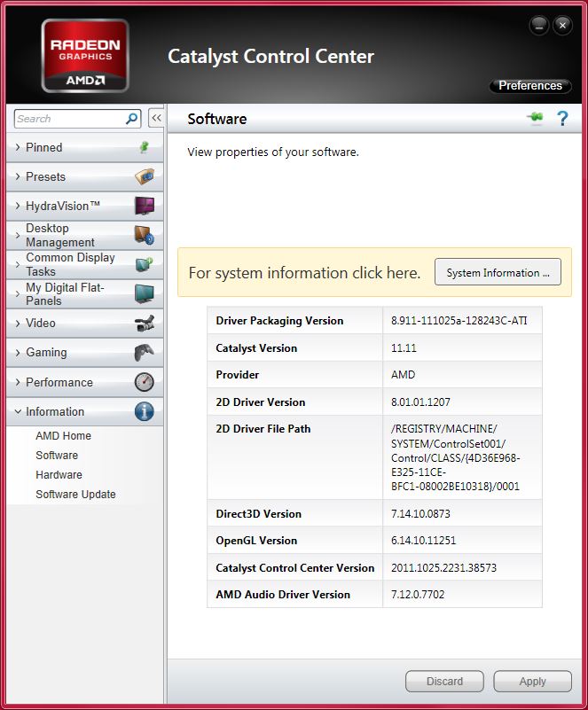588x710 pixels.
Task: Click the Catalyst Version value 11.11
Action: click(404, 347)
